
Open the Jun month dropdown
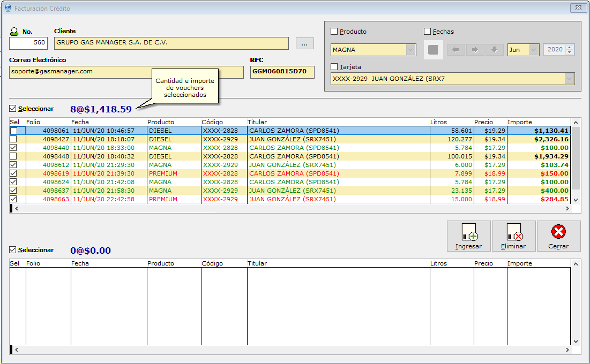[534, 50]
